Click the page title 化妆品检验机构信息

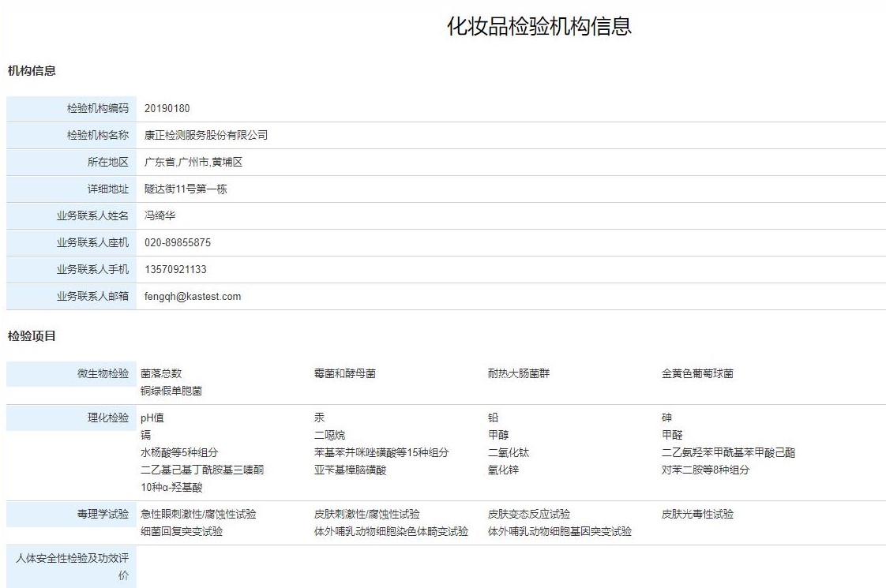coord(539,27)
